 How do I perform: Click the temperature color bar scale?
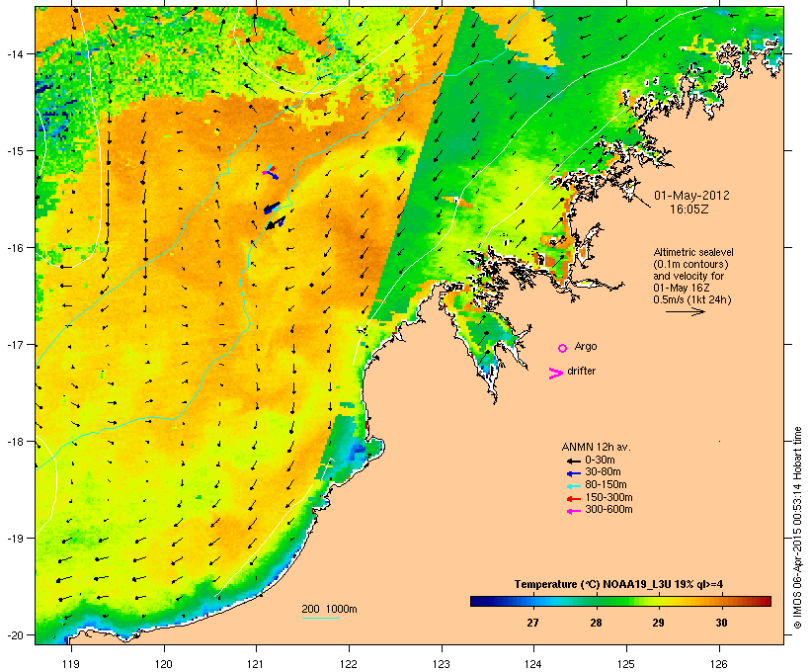point(620,601)
